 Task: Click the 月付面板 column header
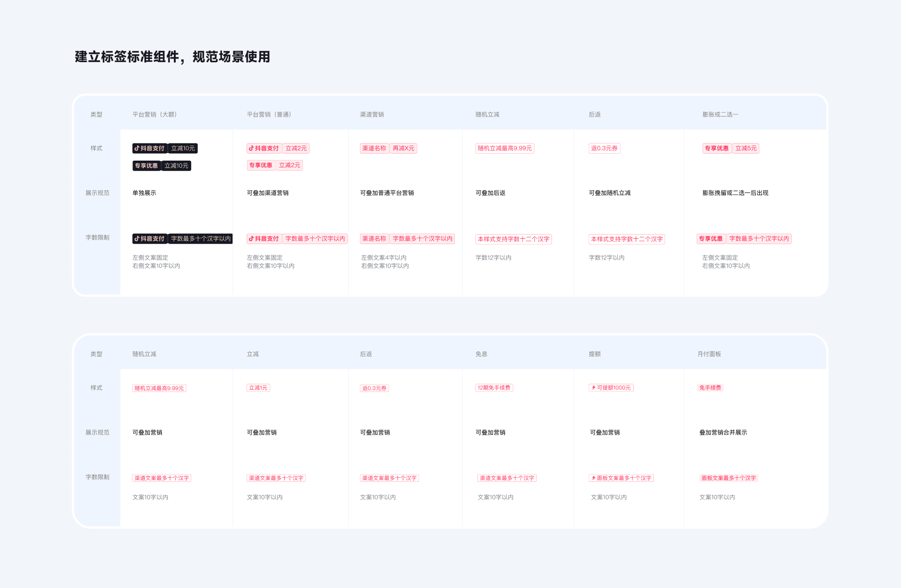coord(709,354)
